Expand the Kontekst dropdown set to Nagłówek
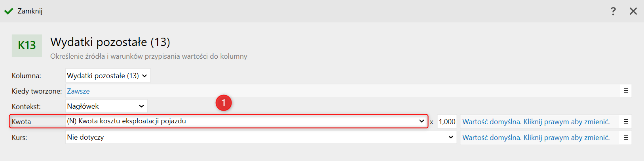This screenshot has width=644, height=161. tap(106, 106)
